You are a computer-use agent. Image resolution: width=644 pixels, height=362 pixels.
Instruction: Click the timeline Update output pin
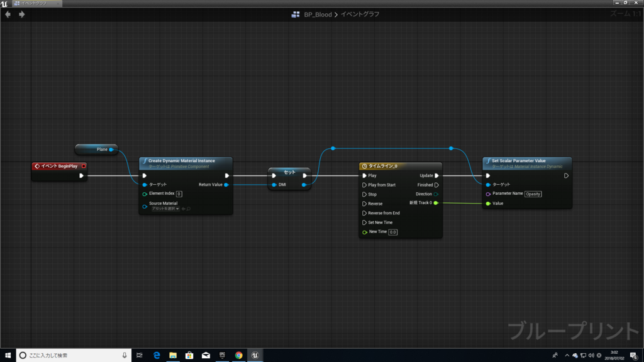click(436, 176)
